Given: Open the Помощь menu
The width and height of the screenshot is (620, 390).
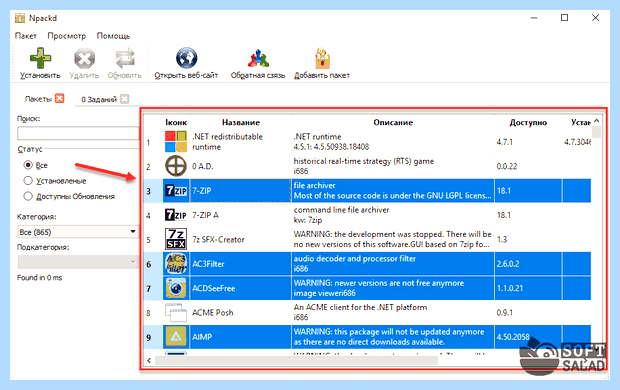Looking at the screenshot, I should [x=113, y=36].
